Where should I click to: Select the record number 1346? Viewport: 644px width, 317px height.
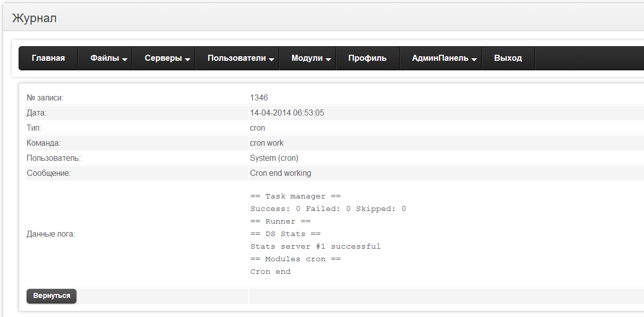(x=259, y=98)
